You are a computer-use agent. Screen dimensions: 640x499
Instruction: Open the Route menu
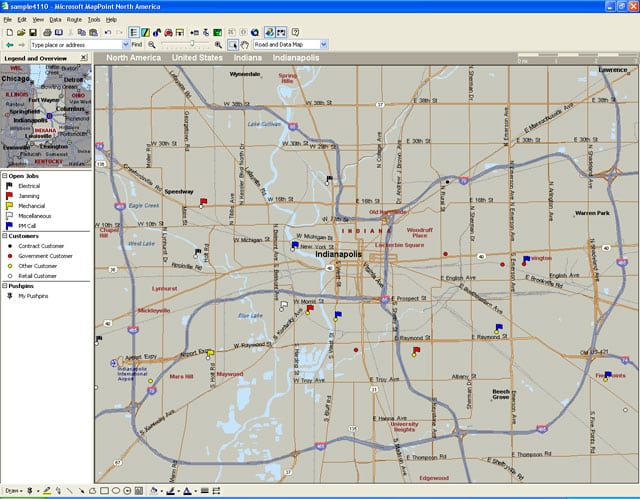coord(74,20)
